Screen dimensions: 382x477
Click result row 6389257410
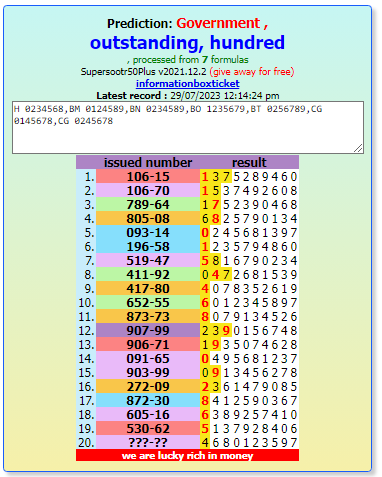click(249, 414)
